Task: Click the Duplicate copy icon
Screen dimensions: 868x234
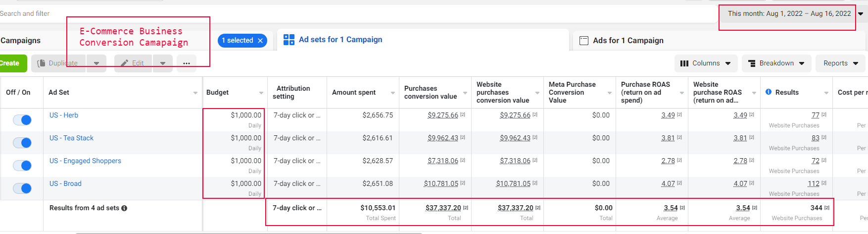Action: pyautogui.click(x=42, y=63)
